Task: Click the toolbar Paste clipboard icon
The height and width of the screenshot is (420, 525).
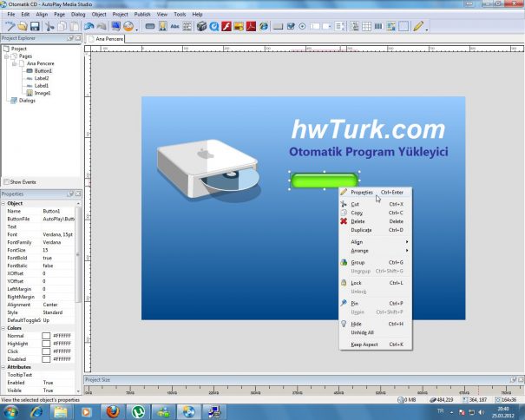Action: click(x=75, y=26)
